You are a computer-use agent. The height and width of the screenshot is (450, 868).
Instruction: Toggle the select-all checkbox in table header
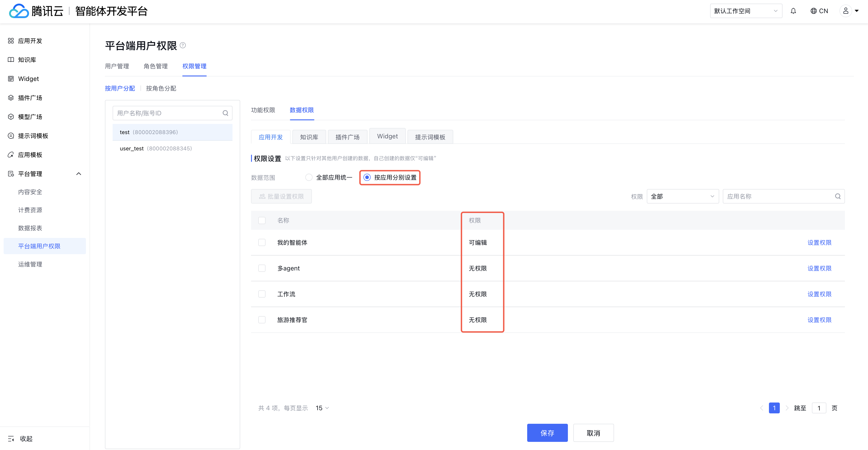[x=262, y=220]
